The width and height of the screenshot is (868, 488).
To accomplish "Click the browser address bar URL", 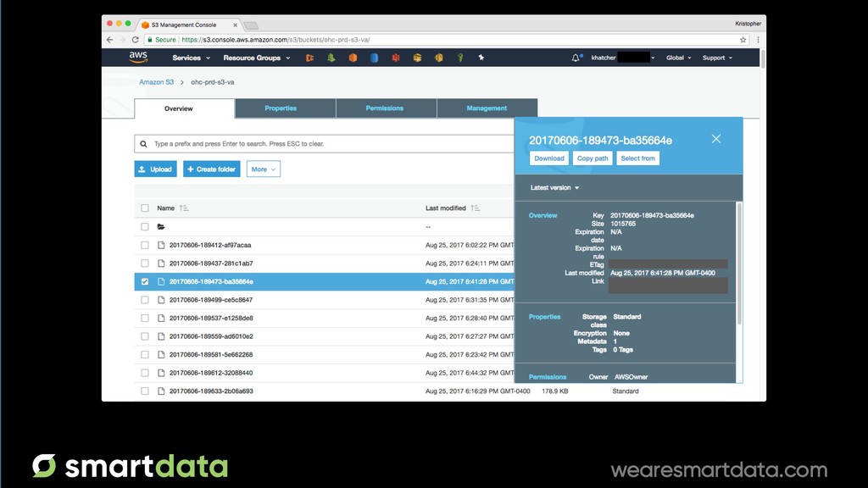I will pyautogui.click(x=275, y=40).
